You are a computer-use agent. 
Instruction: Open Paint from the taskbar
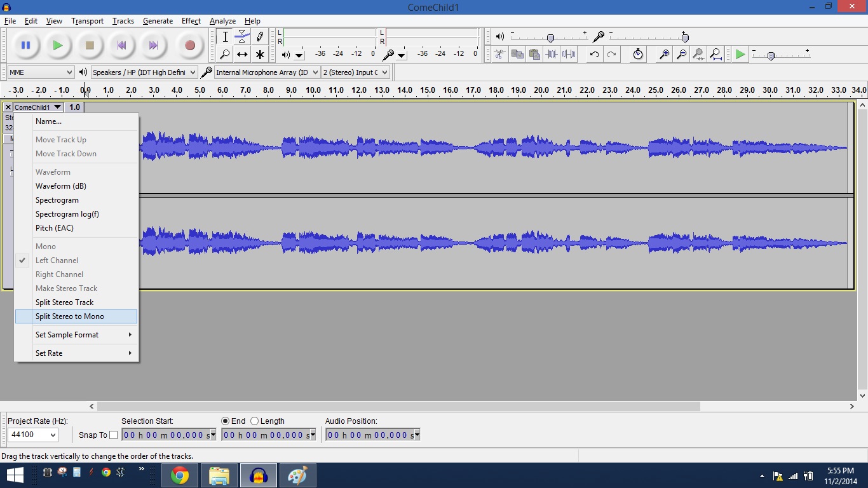coord(297,475)
